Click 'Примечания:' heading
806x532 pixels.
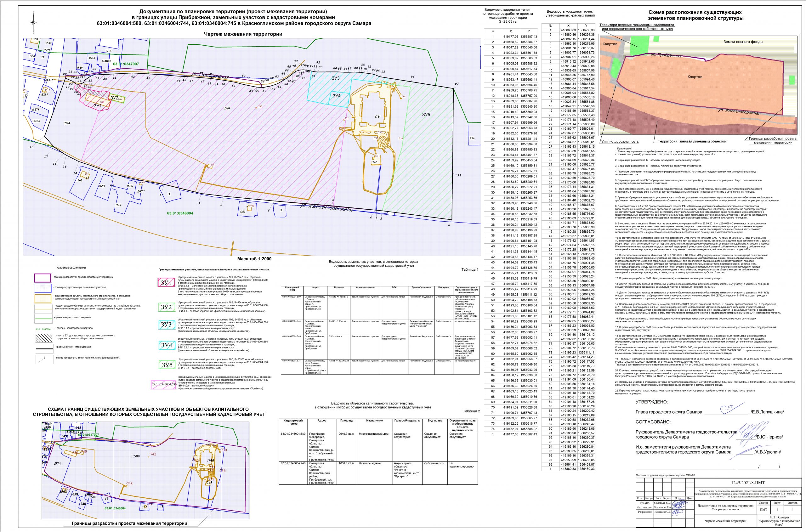pyautogui.click(x=624, y=149)
